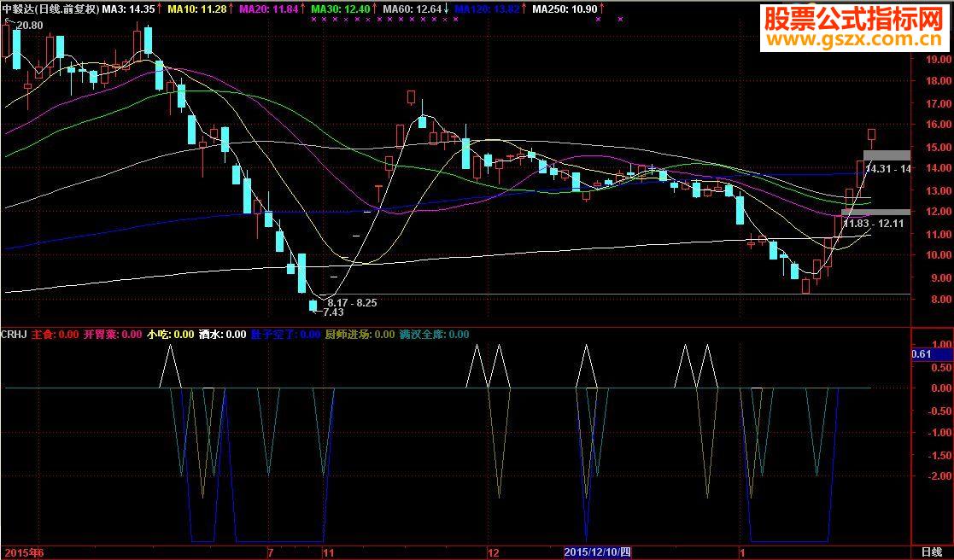Select the magenta MA20: 11.84 label
Image resolution: width=954 pixels, height=560 pixels.
(x=268, y=9)
